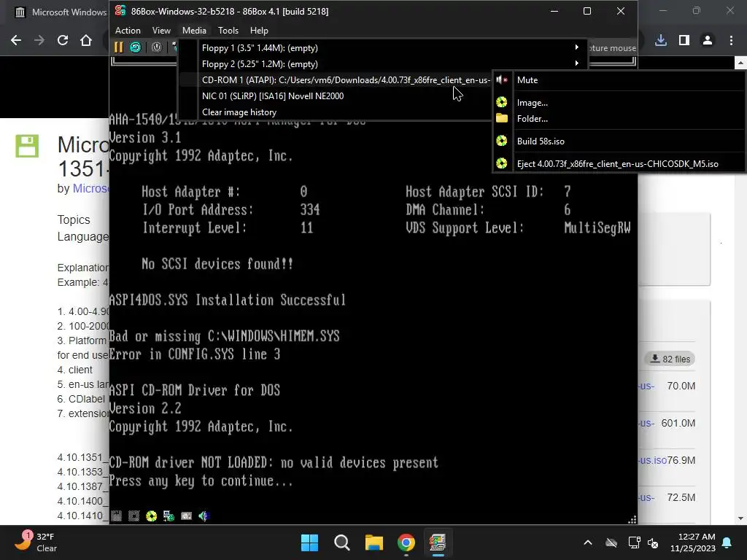Open the Action menu
747x560 pixels.
coord(128,31)
